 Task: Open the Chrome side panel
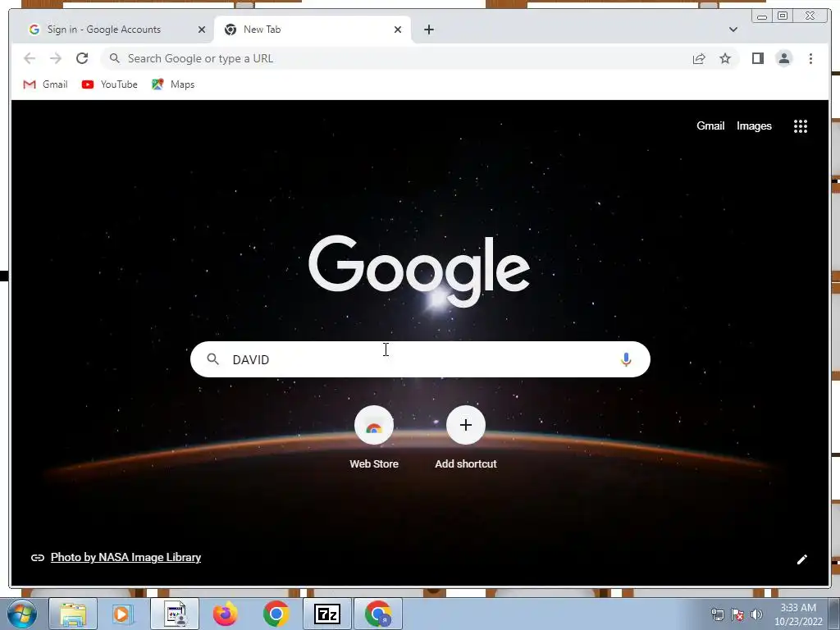757,58
